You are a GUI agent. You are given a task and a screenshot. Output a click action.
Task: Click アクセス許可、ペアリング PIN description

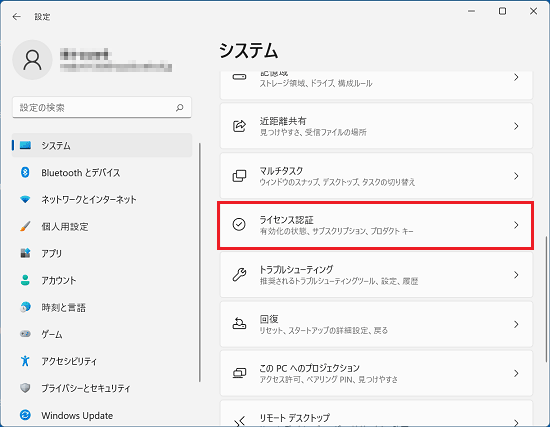[329, 380]
